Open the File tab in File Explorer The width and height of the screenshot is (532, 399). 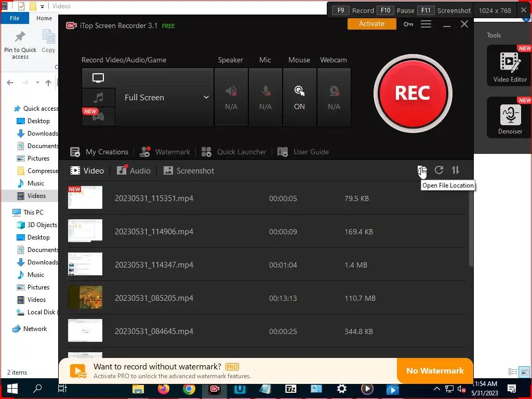click(x=15, y=18)
